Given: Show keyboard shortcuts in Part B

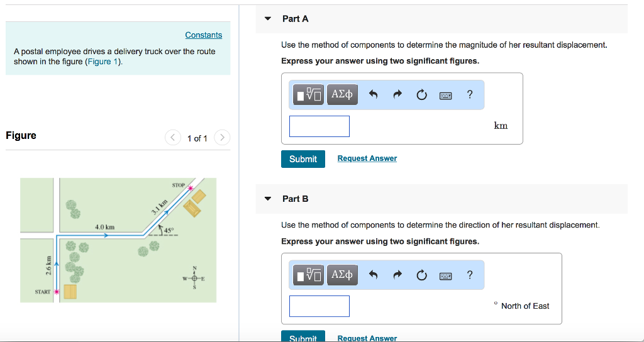Looking at the screenshot, I should 446,275.
